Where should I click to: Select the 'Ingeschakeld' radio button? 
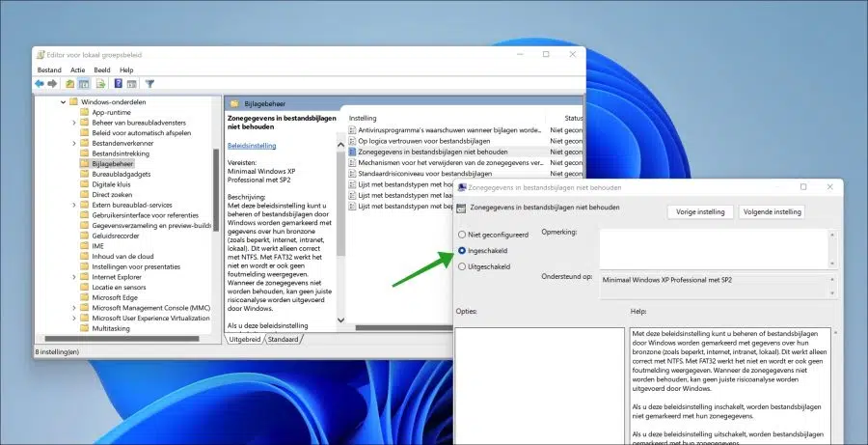click(462, 250)
